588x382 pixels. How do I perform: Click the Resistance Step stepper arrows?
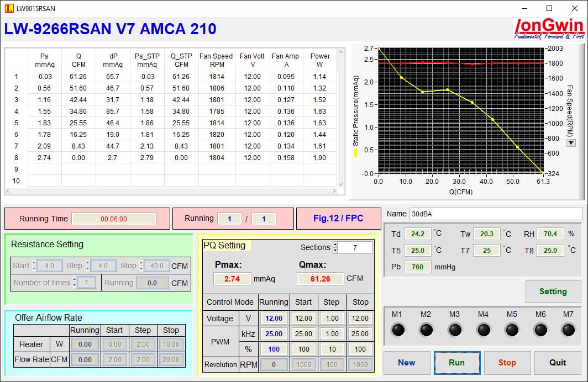[87, 266]
